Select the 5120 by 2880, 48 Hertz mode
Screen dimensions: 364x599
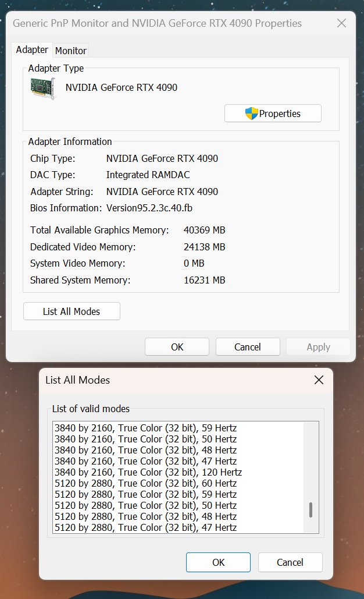coord(178,516)
